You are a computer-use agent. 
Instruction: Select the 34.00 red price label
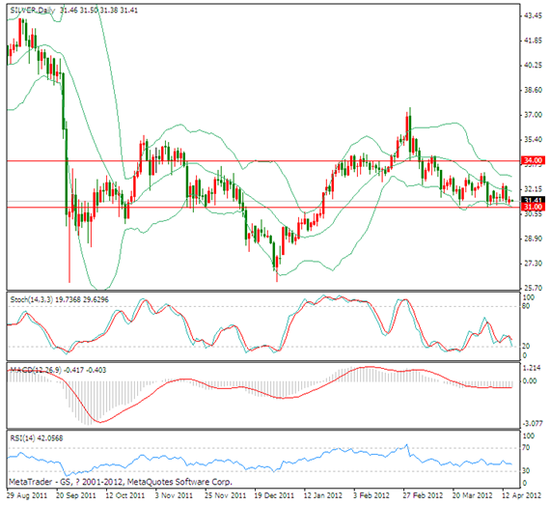coord(534,160)
